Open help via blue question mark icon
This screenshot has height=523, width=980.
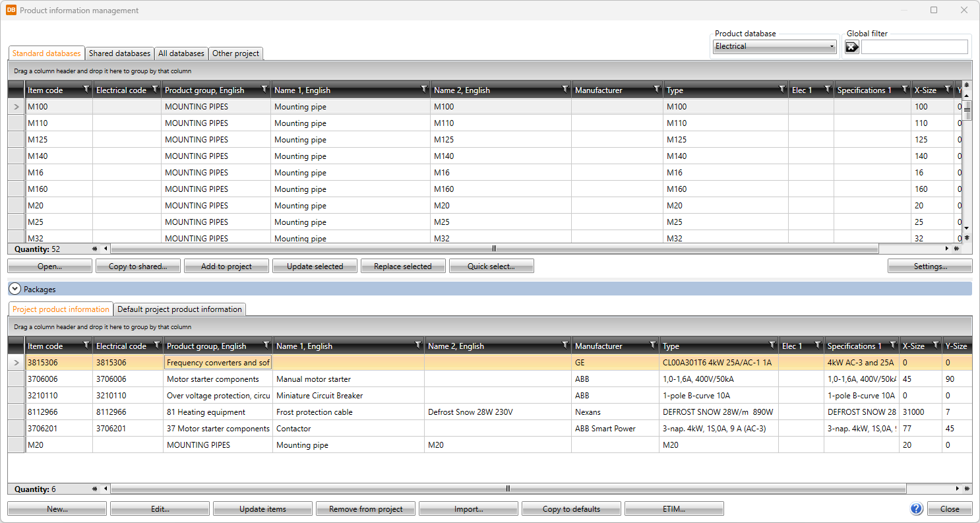coord(916,508)
